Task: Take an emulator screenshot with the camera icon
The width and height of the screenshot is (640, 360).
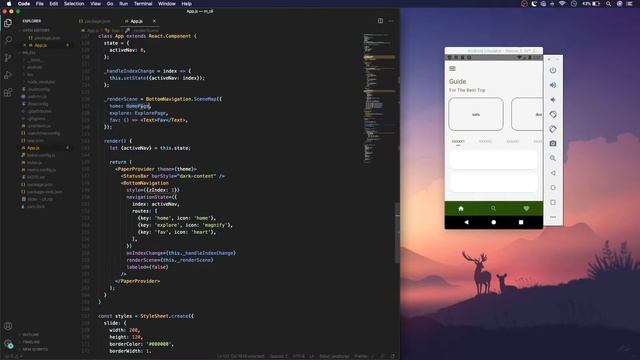Action: click(x=553, y=143)
